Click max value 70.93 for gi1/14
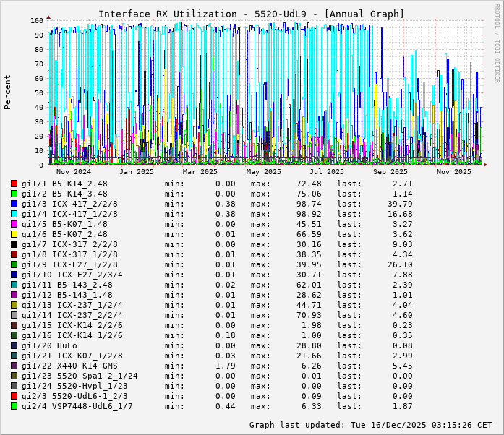This screenshot has height=435, width=504. point(309,315)
